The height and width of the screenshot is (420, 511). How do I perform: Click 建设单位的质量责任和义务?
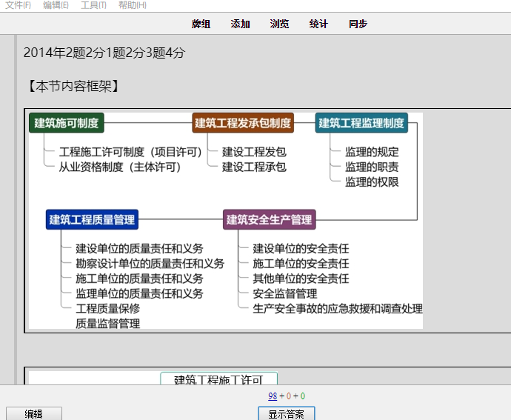pos(139,248)
